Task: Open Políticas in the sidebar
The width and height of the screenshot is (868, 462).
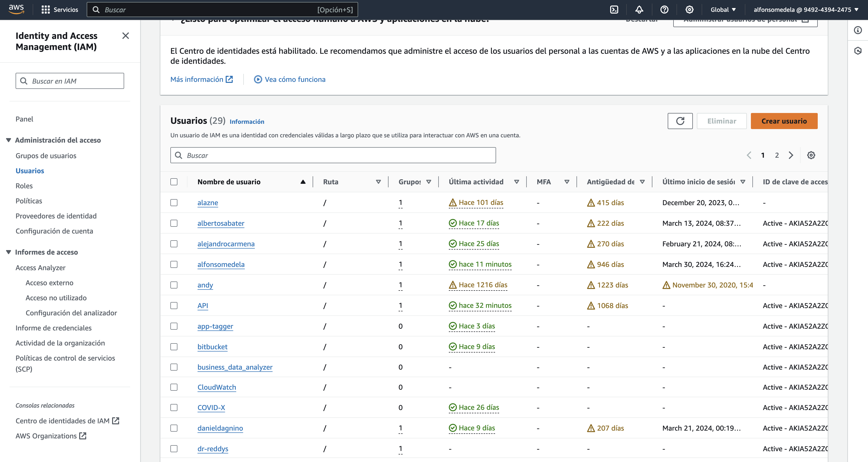Action: (29, 201)
